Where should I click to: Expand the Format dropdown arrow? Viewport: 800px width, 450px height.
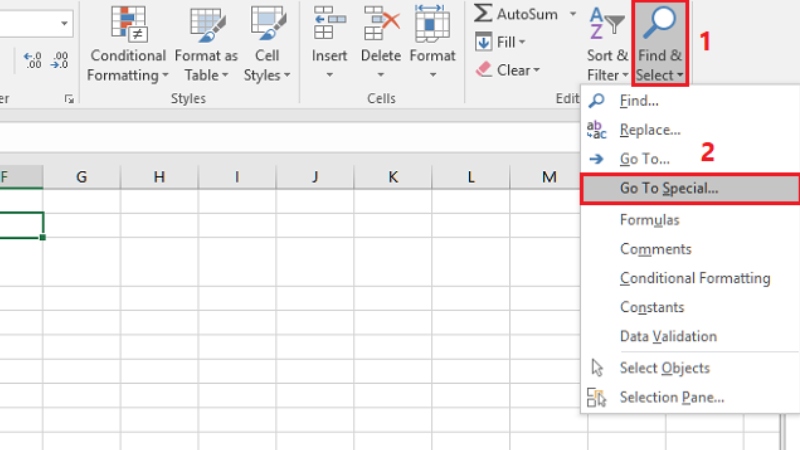click(x=433, y=75)
